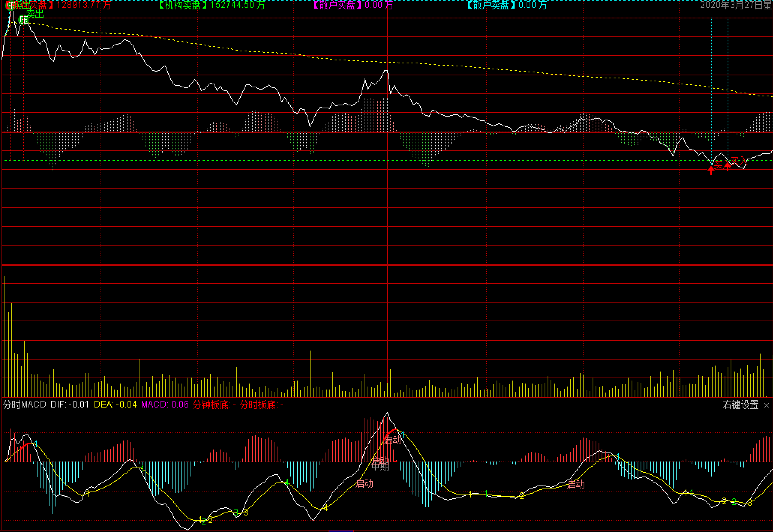Image resolution: width=773 pixels, height=532 pixels.
Task: Select the red 买入 signal label
Action: click(x=739, y=161)
